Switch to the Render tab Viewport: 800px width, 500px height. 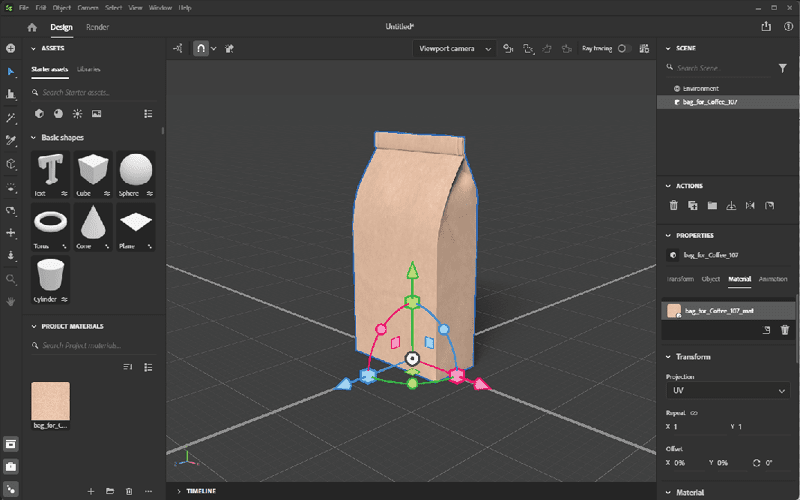(97, 27)
